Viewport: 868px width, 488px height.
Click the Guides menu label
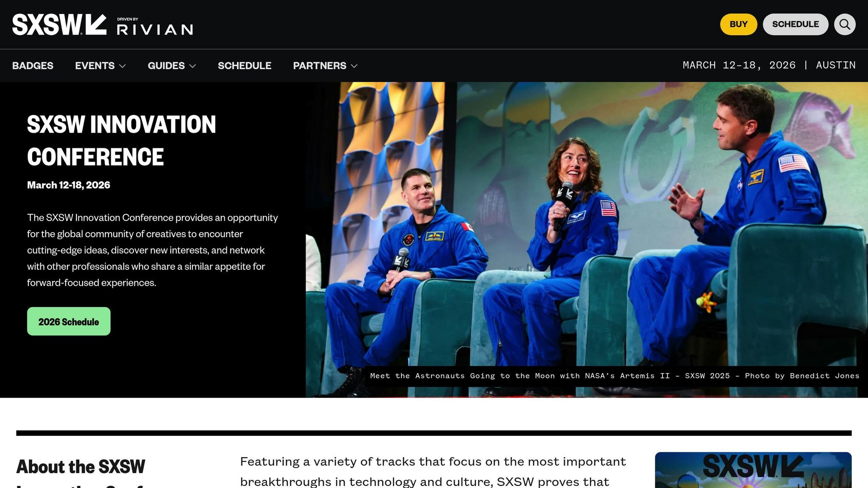[166, 66]
